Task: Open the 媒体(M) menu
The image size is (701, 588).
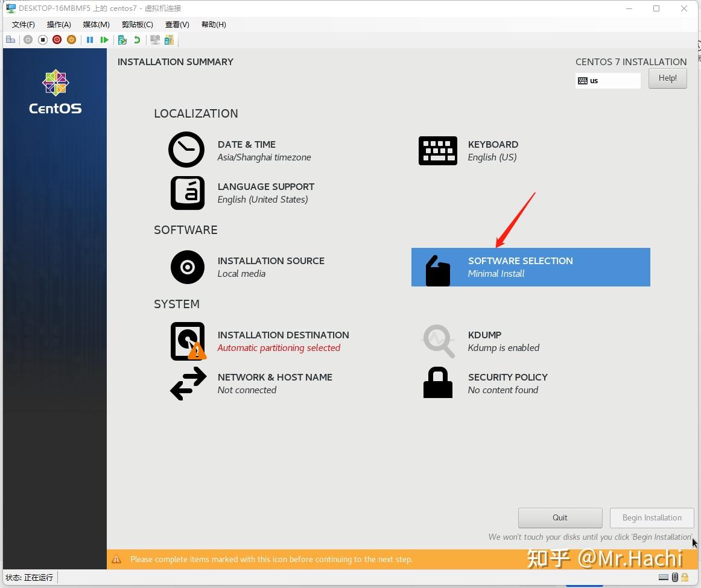Action: click(96, 25)
